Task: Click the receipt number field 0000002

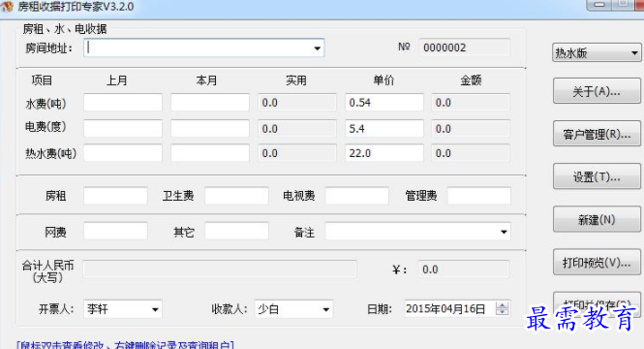Action: [x=464, y=48]
